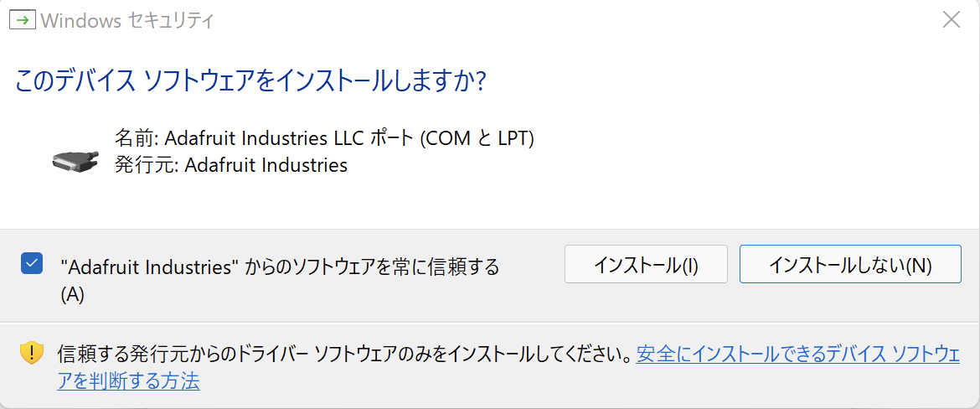
Task: Click the 信頼する発行元からのドライバー warning text
Action: pyautogui.click(x=335, y=354)
